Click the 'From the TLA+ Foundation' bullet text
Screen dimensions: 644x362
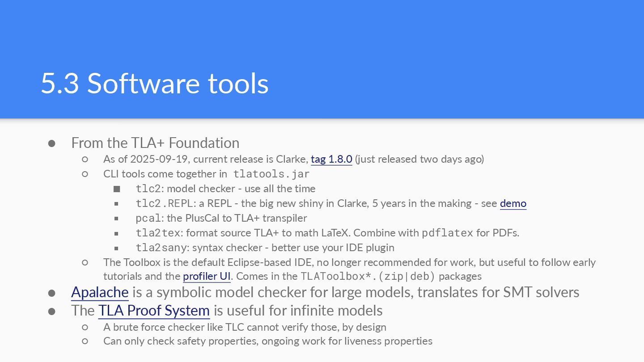pyautogui.click(x=155, y=143)
